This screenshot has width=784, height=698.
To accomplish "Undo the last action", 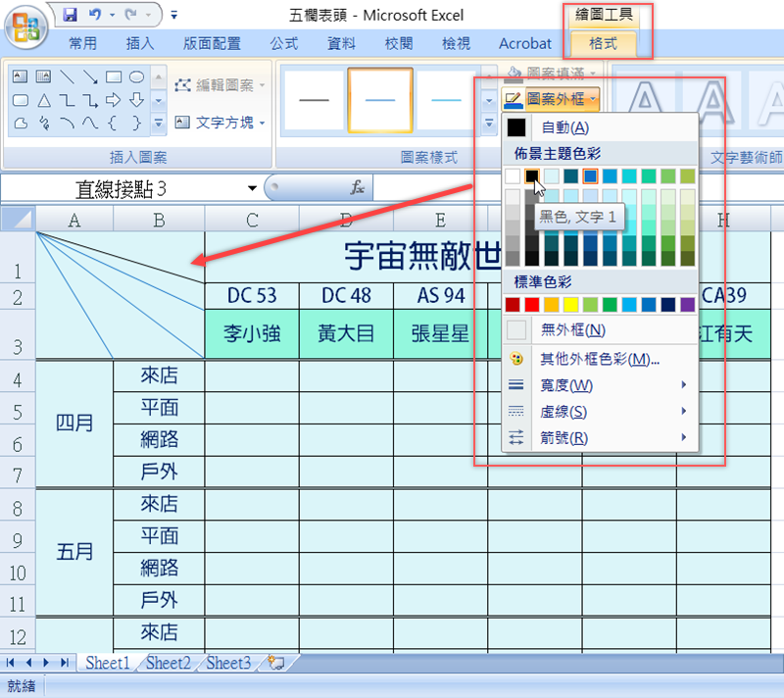I will click(x=95, y=15).
